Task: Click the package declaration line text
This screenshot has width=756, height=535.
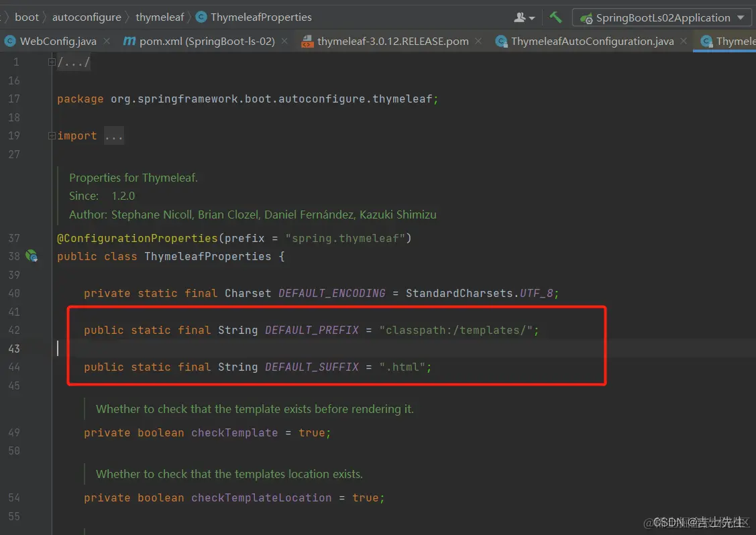Action: pyautogui.click(x=248, y=99)
